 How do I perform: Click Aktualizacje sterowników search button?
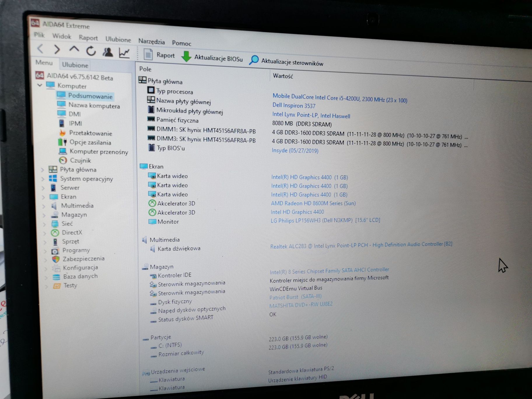click(286, 61)
